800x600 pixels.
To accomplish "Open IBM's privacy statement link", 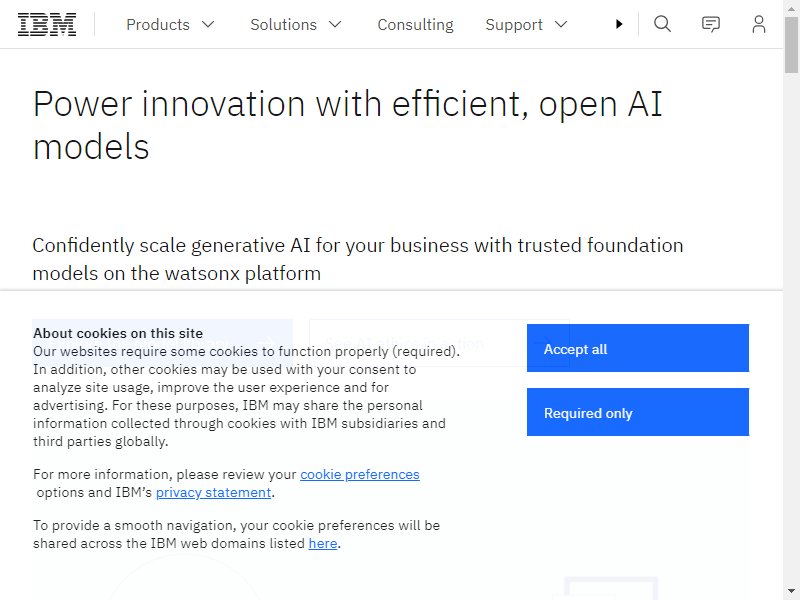I will (x=213, y=492).
